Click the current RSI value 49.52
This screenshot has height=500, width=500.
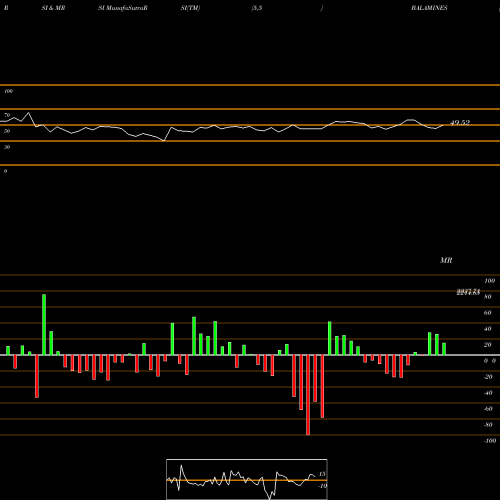coord(460,123)
